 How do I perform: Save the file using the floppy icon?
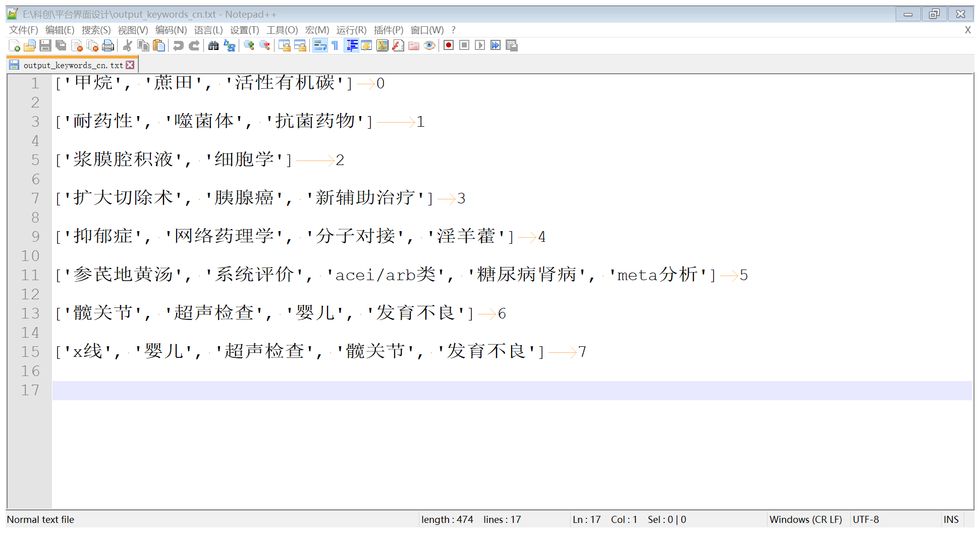(x=45, y=46)
